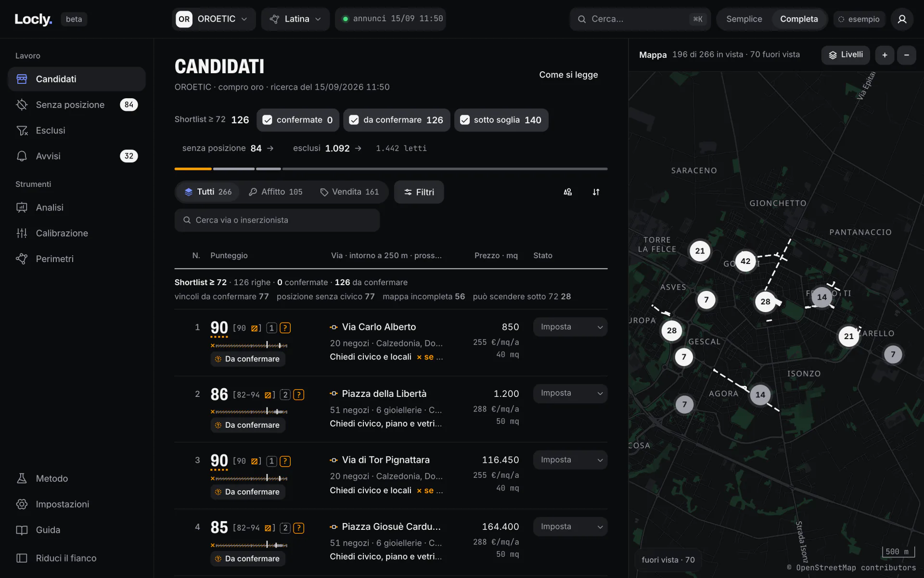
Task: Open Impostazioni settings
Action: (77, 504)
